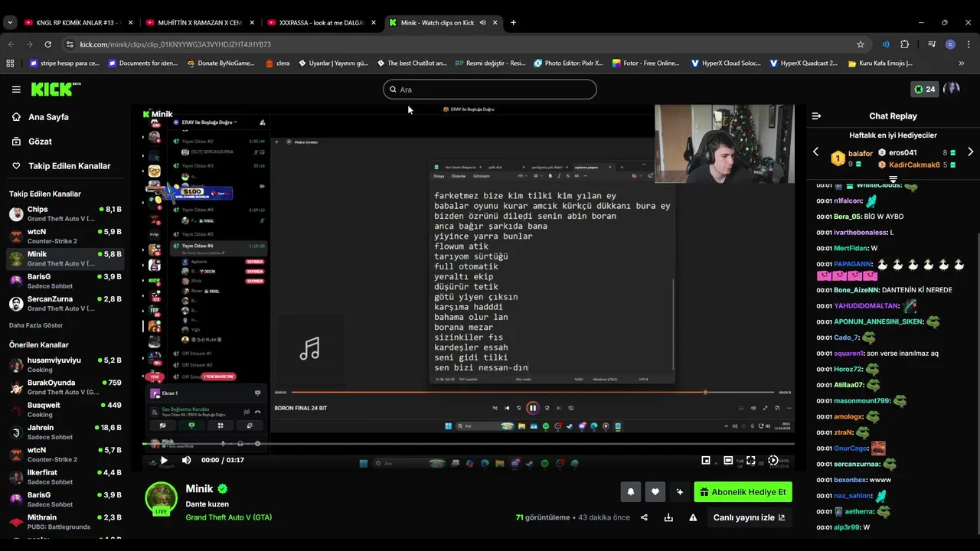Image resolution: width=980 pixels, height=551 pixels.
Task: Seek along the clip progress bar
Action: point(469,444)
